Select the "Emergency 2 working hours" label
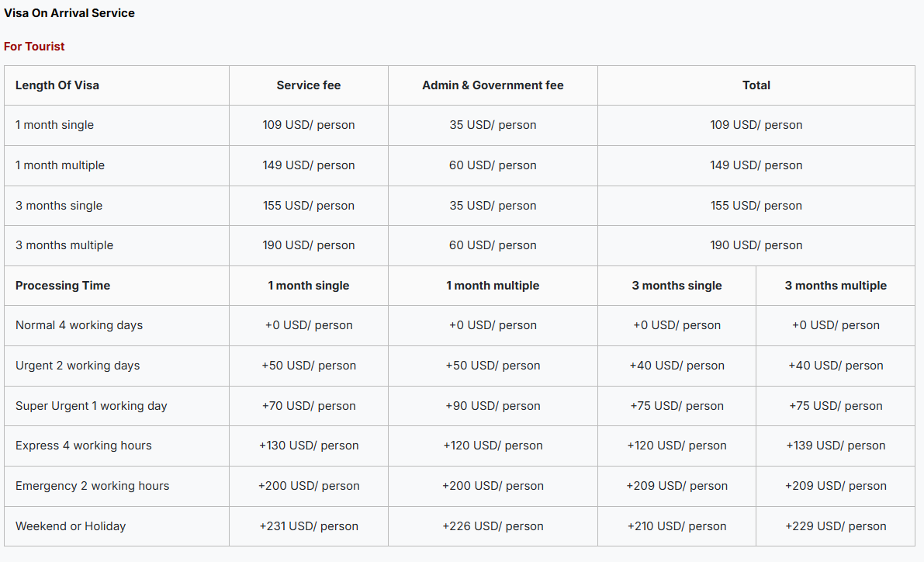Image resolution: width=924 pixels, height=562 pixels. [x=92, y=486]
